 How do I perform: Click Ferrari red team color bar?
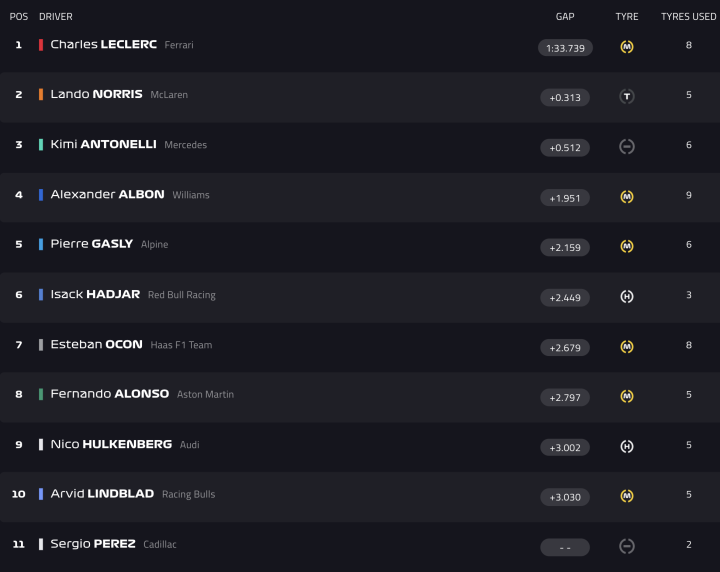tap(41, 45)
